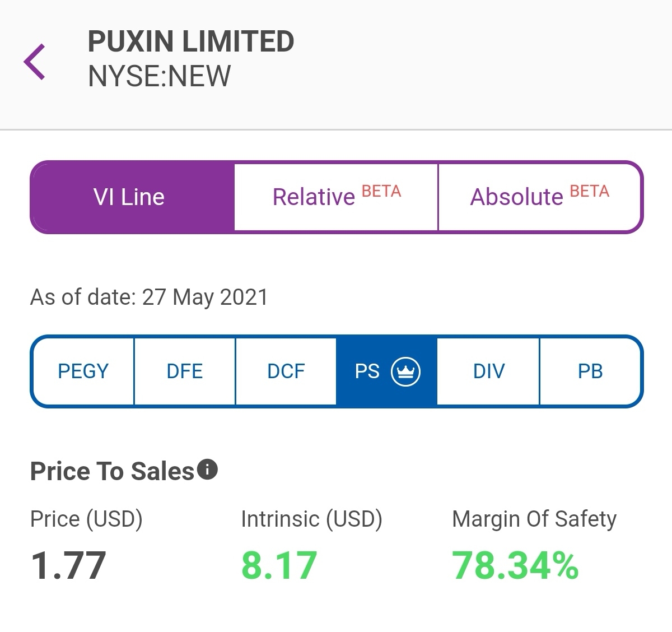
Task: Switch to the DCF method
Action: click(x=286, y=371)
